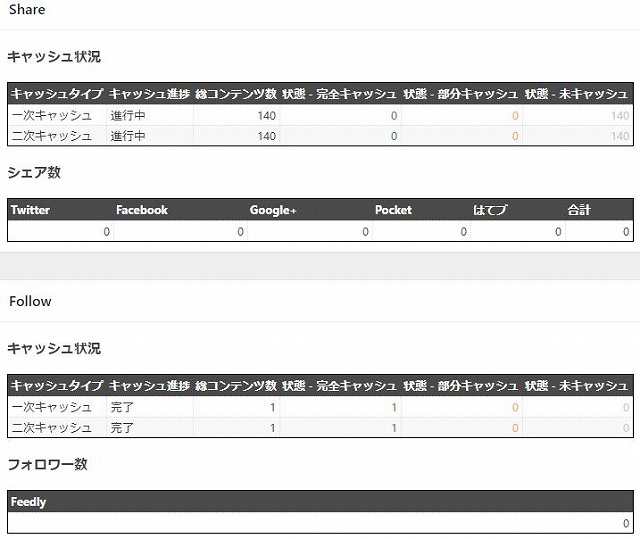The image size is (640, 539).
Task: Click キャッシュタイプ header in Follow cache table
Action: pos(57,386)
